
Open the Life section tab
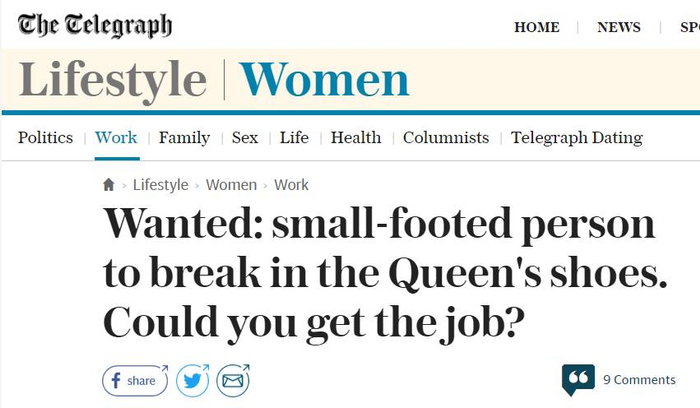[294, 138]
